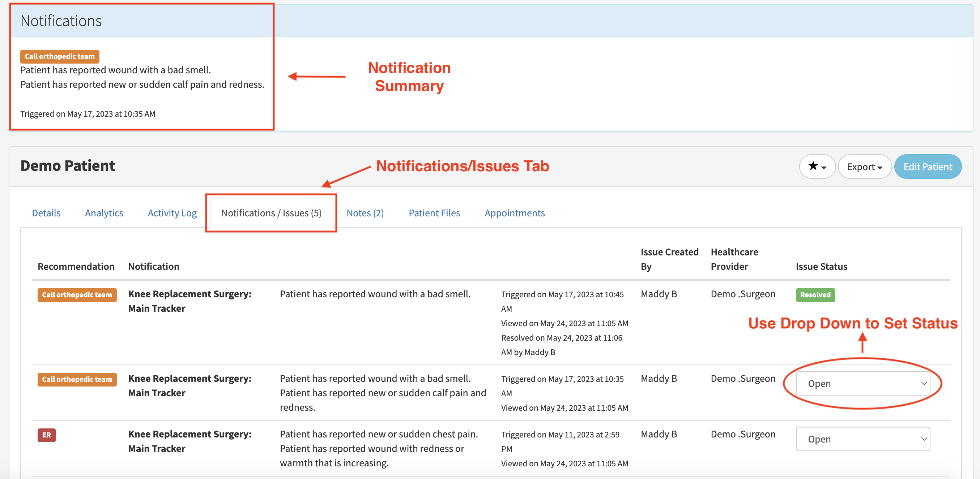
Task: Select the Notifications / Issues (5) tab
Action: point(271,213)
